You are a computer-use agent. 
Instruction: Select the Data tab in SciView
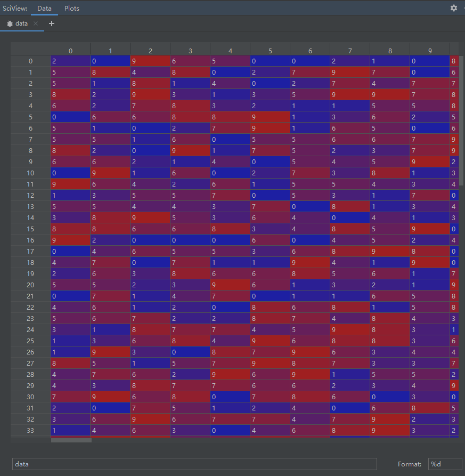pyautogui.click(x=45, y=8)
